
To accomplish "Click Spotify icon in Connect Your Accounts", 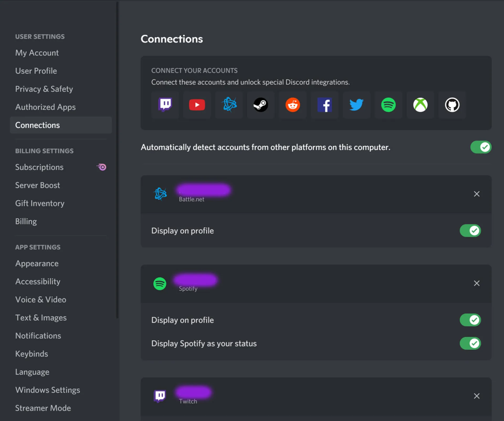I will pyautogui.click(x=388, y=105).
